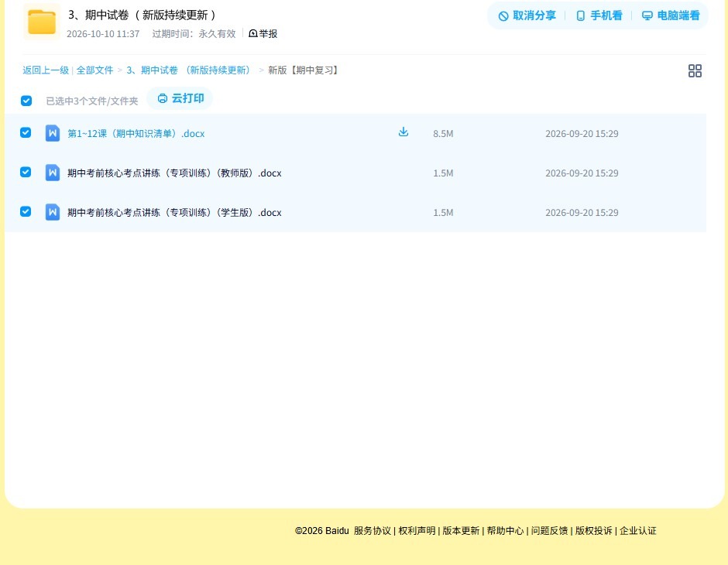Screen dimensions: 728x565
Task: Report this share via 举报
Action: coord(263,33)
